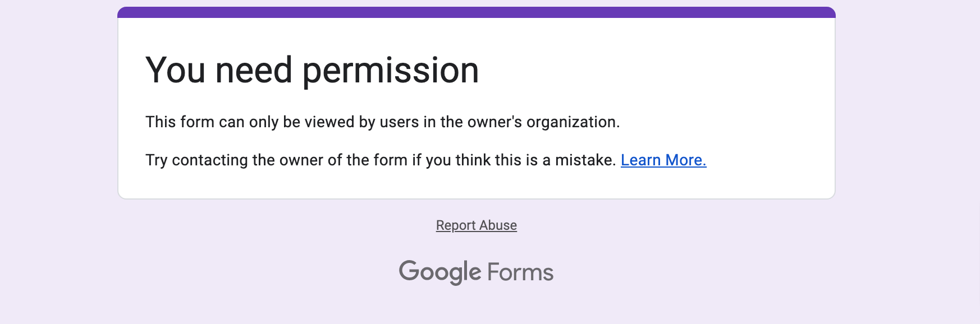Viewport: 980px width, 324px height.
Task: Click the word Google in the footer logo
Action: click(440, 272)
